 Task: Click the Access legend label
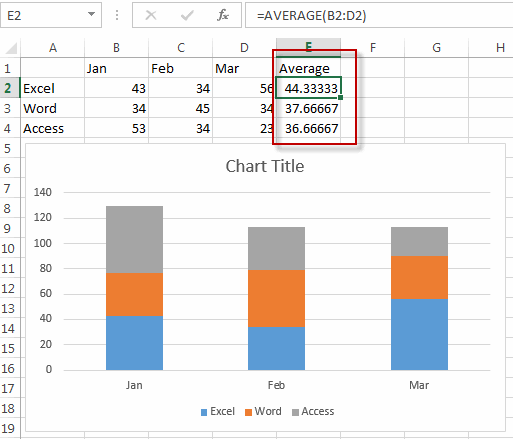coord(318,411)
